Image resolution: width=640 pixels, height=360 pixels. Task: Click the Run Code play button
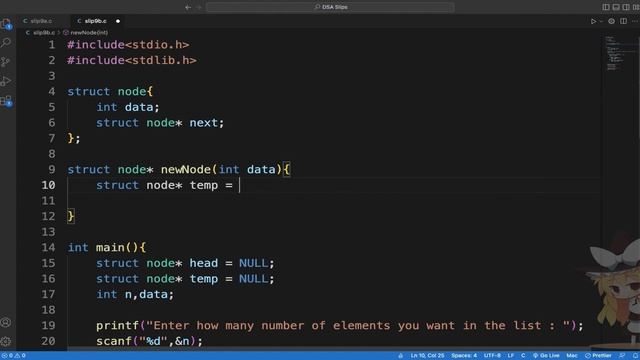pos(593,21)
